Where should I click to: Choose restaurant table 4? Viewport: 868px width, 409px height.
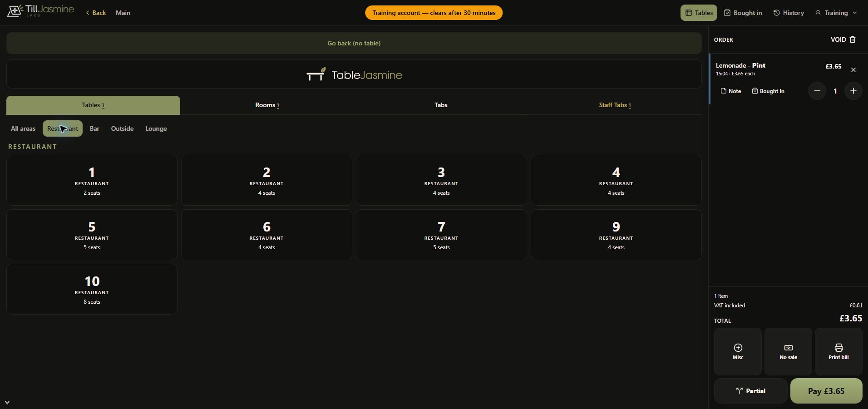(x=616, y=180)
